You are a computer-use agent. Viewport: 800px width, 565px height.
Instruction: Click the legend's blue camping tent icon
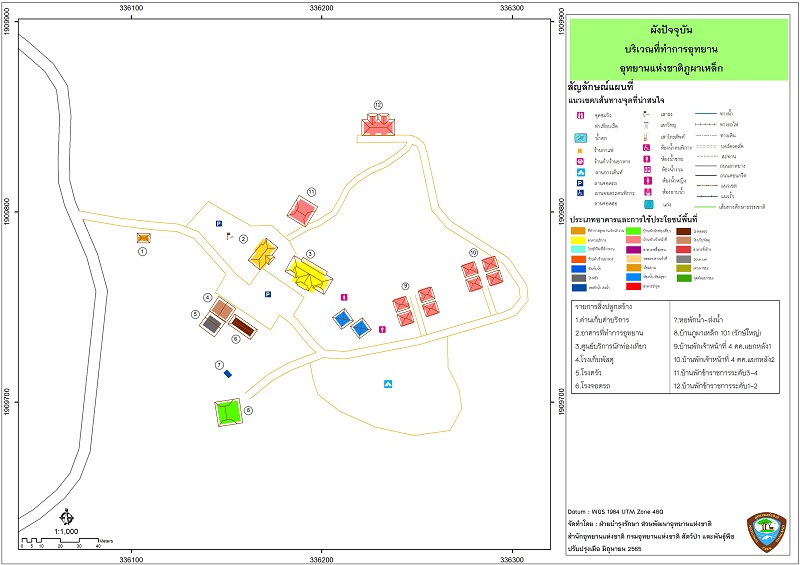click(581, 173)
